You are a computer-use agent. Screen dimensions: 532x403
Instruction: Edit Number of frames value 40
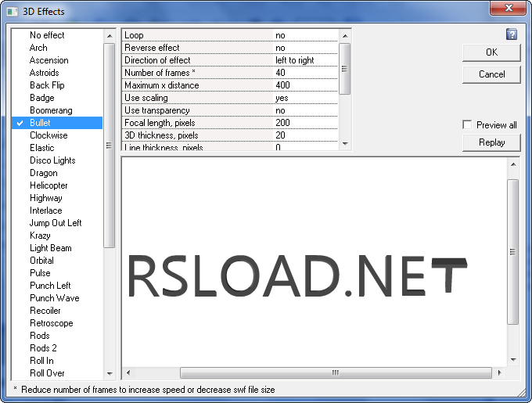point(305,73)
